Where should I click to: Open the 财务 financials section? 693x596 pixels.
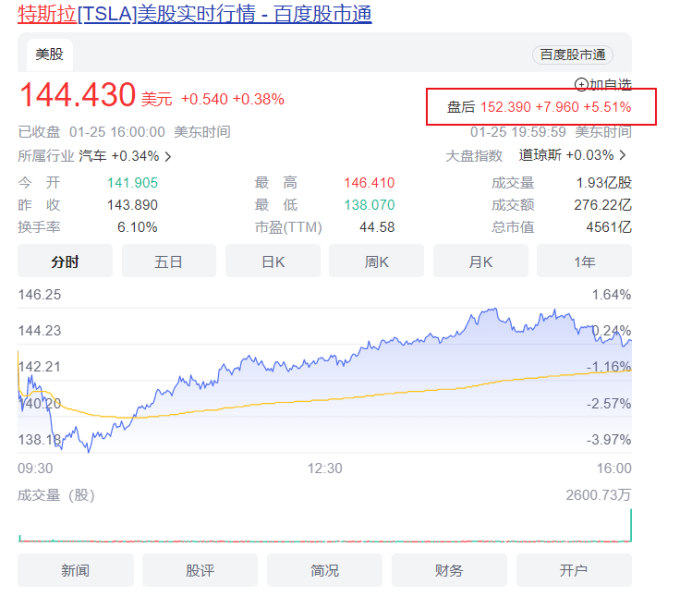point(449,570)
